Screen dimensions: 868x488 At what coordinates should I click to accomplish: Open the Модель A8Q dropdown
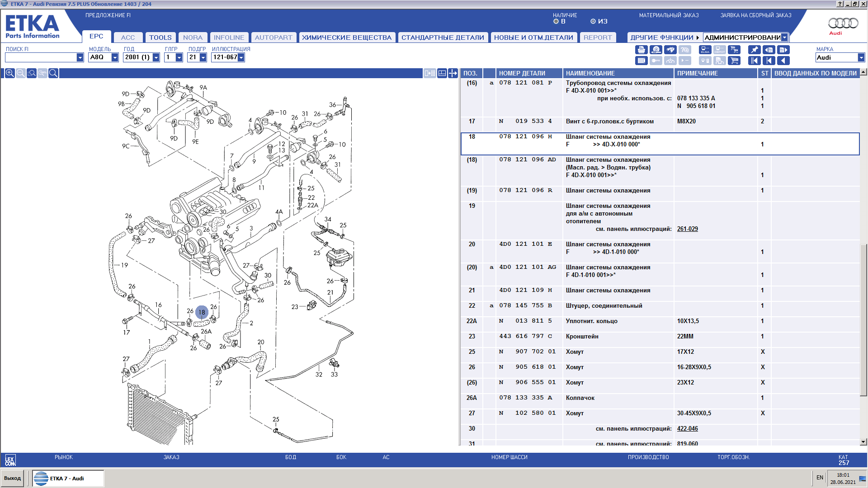point(115,57)
